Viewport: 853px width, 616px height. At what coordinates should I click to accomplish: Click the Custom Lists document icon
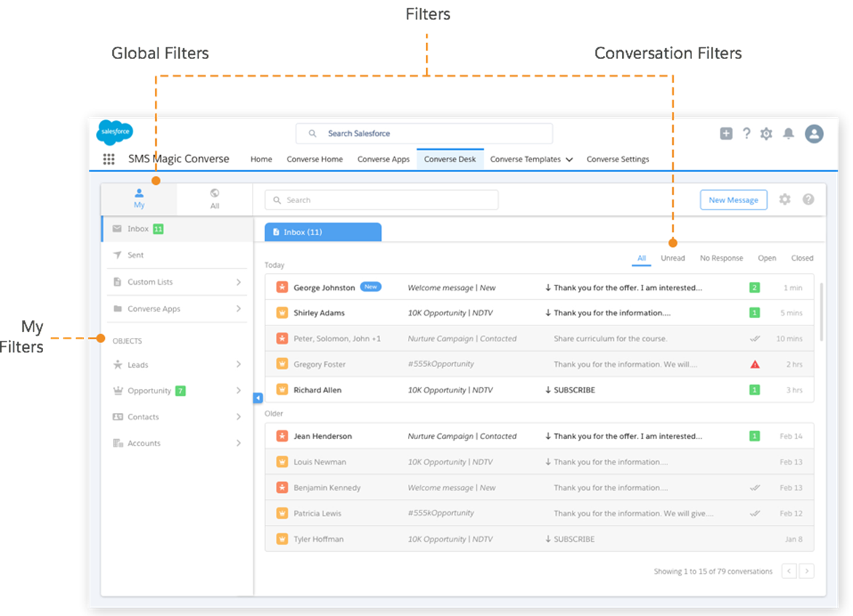[x=117, y=282]
